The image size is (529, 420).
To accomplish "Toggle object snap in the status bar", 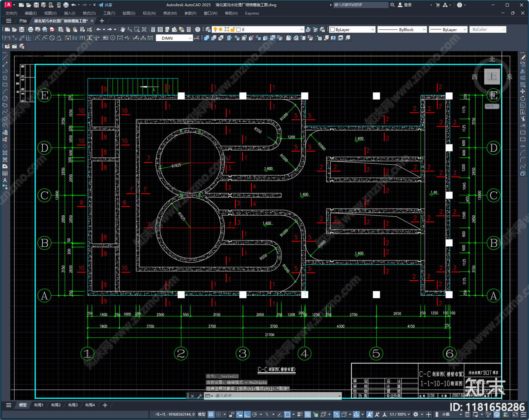I will coord(287,414).
